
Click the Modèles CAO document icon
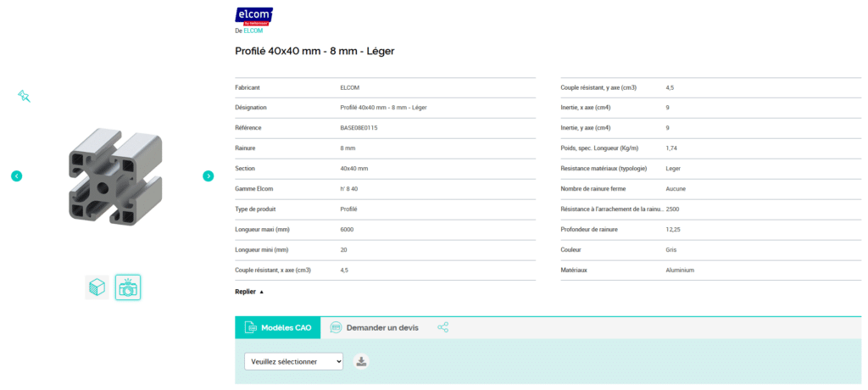pos(251,327)
